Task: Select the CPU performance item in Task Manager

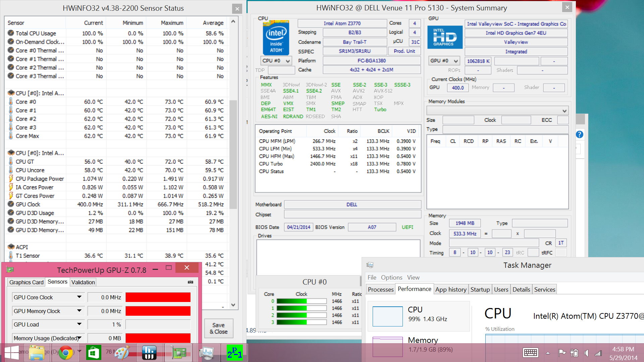Action: pos(418,316)
